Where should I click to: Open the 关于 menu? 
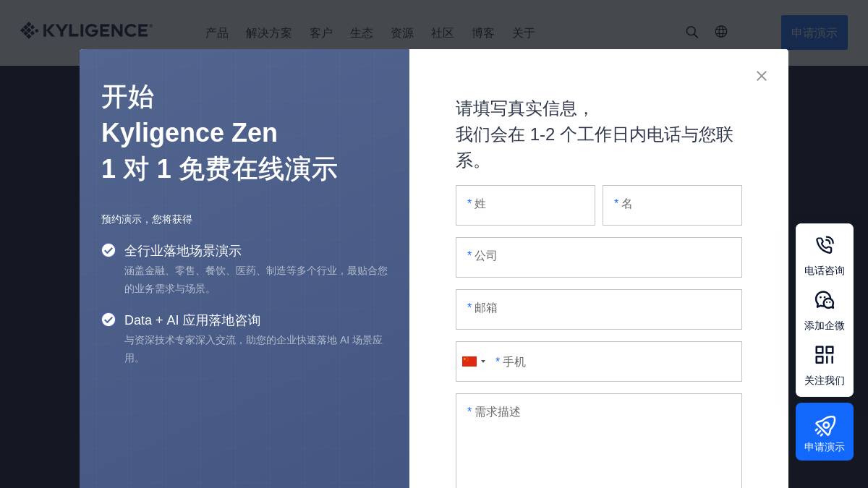524,33
